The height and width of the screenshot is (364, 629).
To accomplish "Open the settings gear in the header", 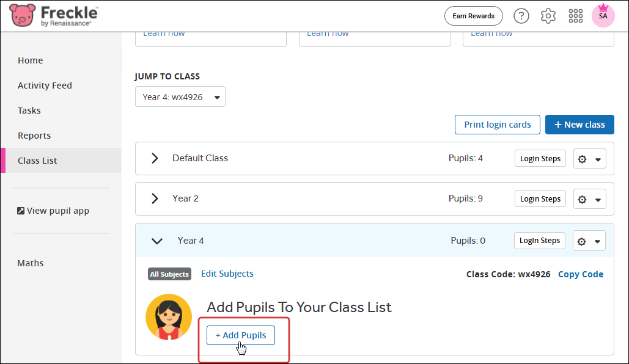I will [x=548, y=16].
